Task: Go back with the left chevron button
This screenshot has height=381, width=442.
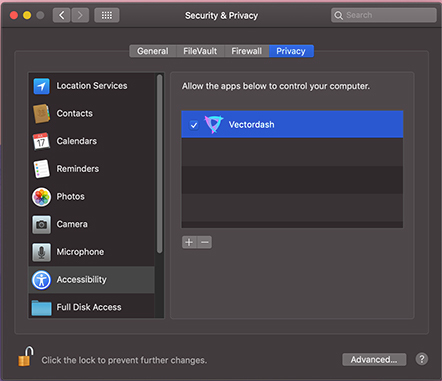Action: click(x=62, y=15)
